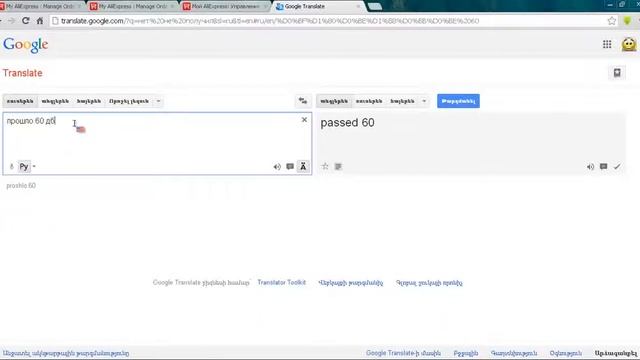
Task: Select Armenian as target language
Action: [402, 101]
